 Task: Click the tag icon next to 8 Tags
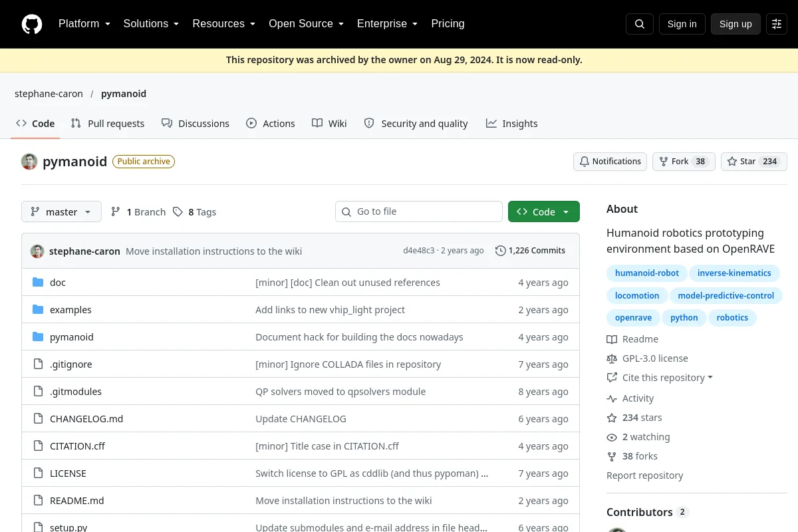point(178,212)
